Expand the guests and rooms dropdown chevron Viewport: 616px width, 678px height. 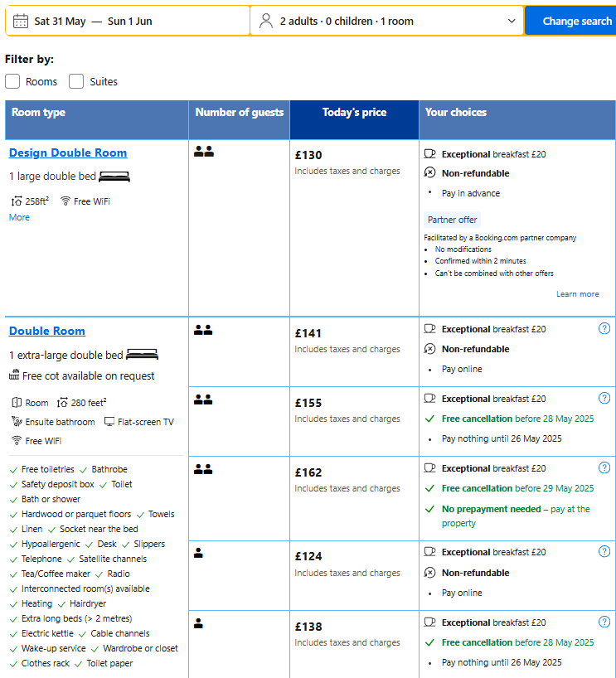click(512, 21)
